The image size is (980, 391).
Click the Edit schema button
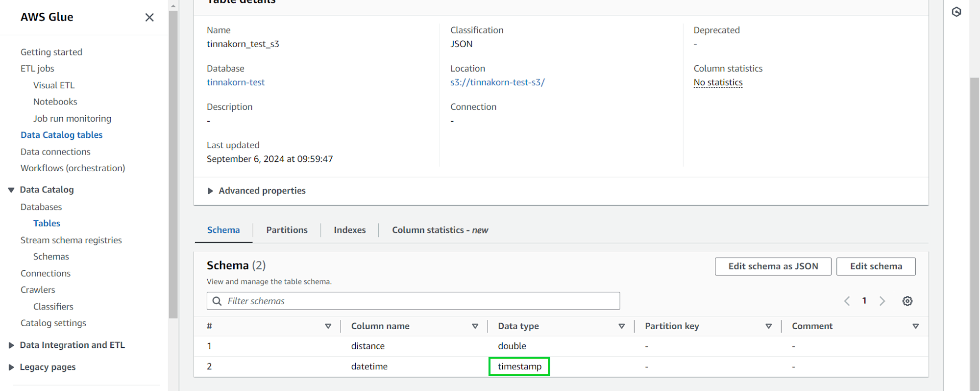click(x=876, y=266)
